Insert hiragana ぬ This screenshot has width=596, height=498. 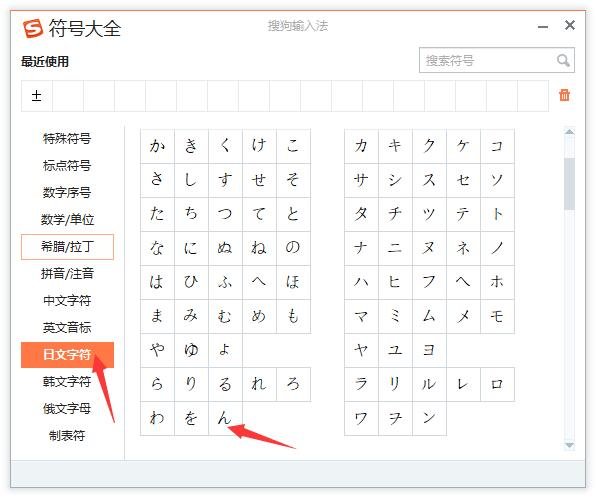pos(225,248)
